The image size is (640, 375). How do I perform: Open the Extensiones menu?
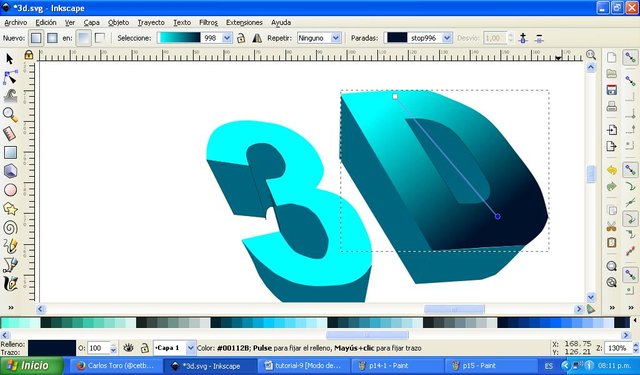pyautogui.click(x=244, y=22)
